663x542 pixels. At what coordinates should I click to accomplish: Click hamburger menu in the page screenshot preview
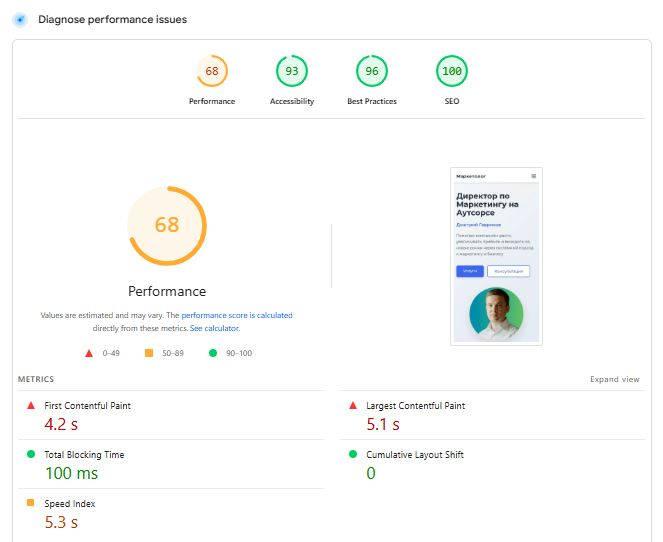(533, 176)
